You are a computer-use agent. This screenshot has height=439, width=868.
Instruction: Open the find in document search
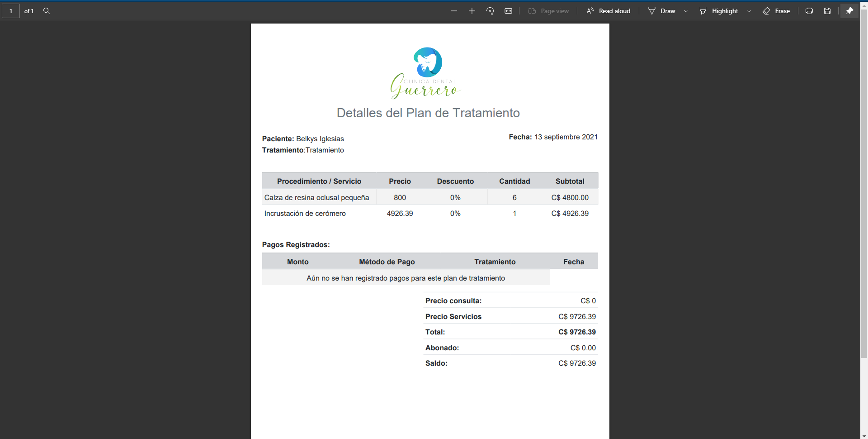[x=47, y=11]
